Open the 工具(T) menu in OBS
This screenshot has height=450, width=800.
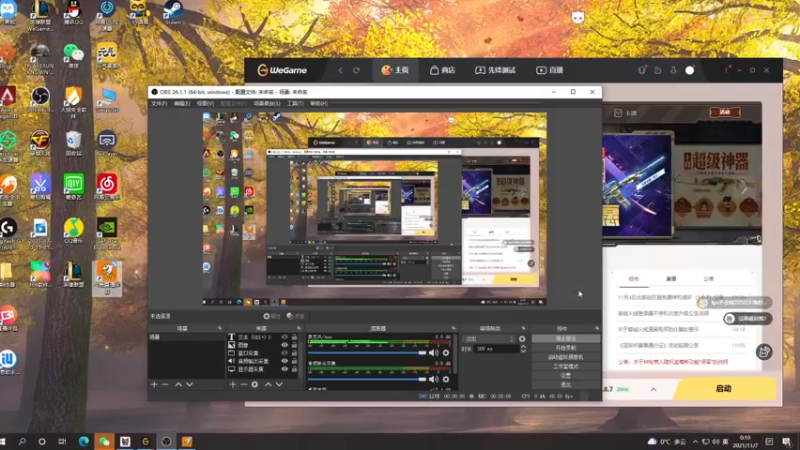coord(295,104)
